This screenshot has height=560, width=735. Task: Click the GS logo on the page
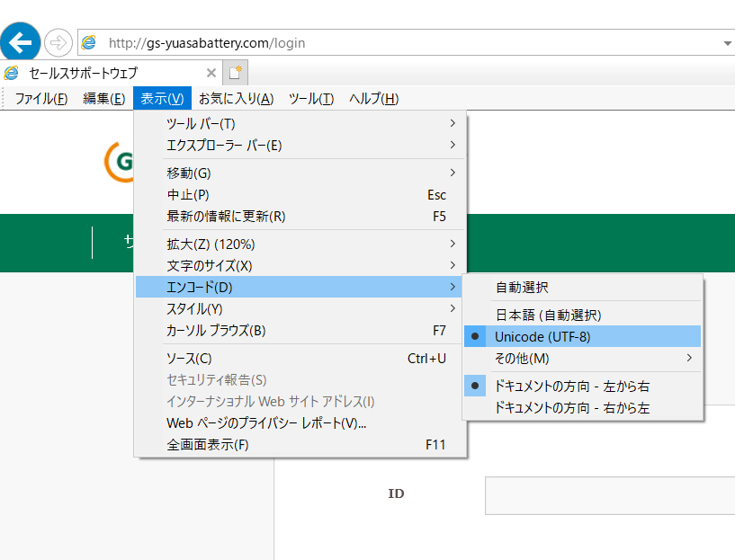[119, 162]
